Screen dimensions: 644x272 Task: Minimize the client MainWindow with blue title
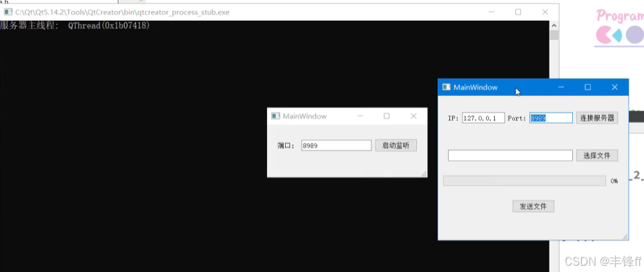tap(561, 87)
